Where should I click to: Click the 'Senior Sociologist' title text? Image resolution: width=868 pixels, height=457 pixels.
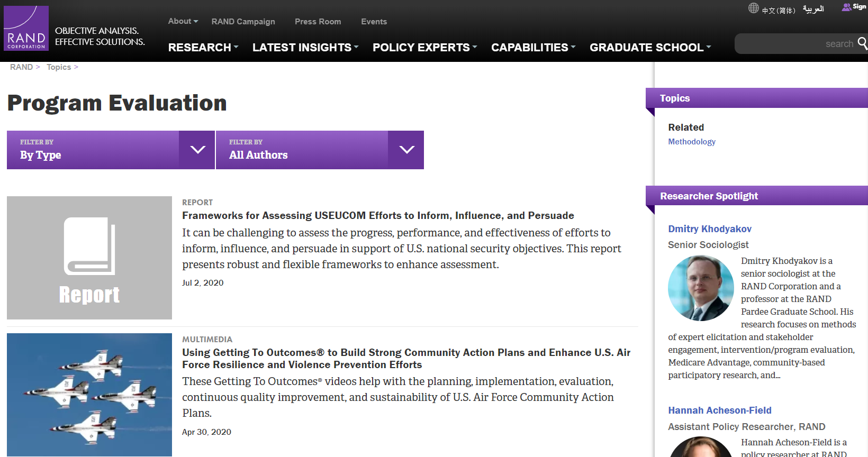[708, 245]
